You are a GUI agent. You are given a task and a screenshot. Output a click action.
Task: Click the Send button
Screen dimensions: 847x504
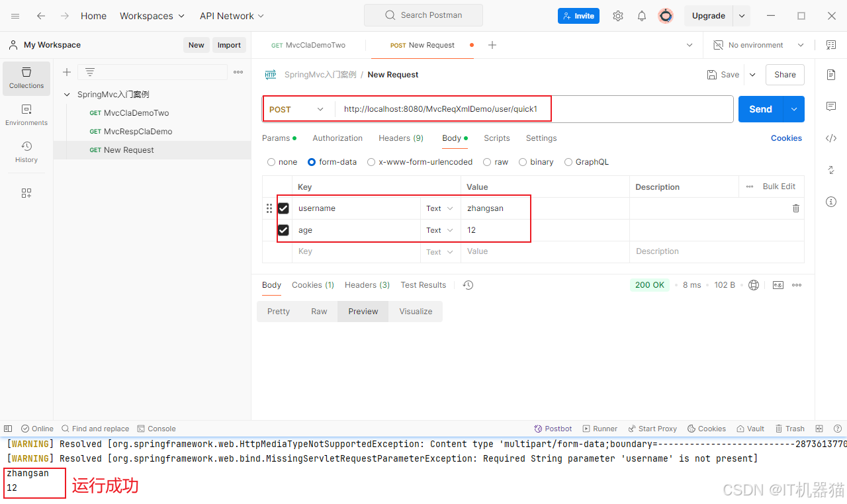click(x=760, y=109)
